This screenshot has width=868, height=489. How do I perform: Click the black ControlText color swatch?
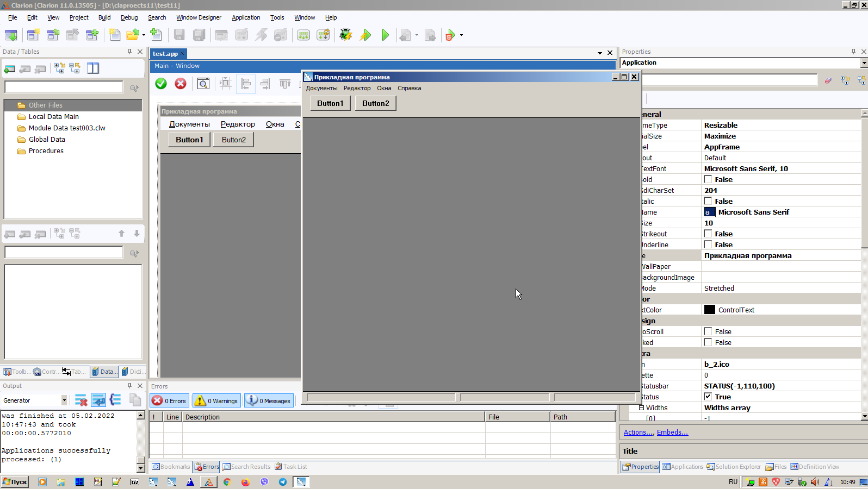(709, 310)
